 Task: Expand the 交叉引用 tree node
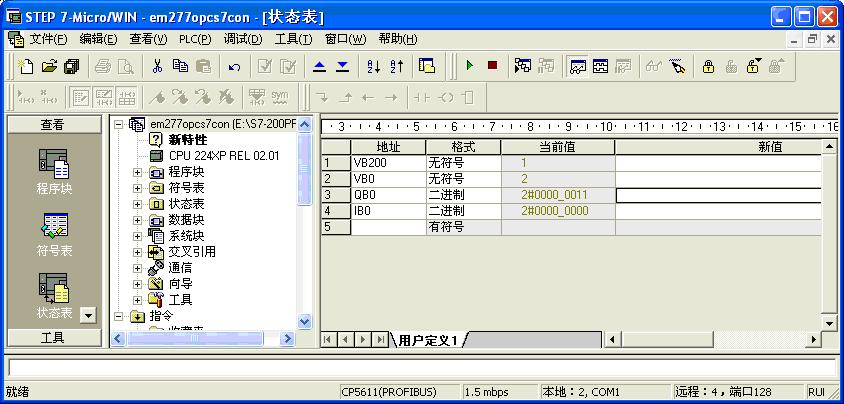coord(137,252)
